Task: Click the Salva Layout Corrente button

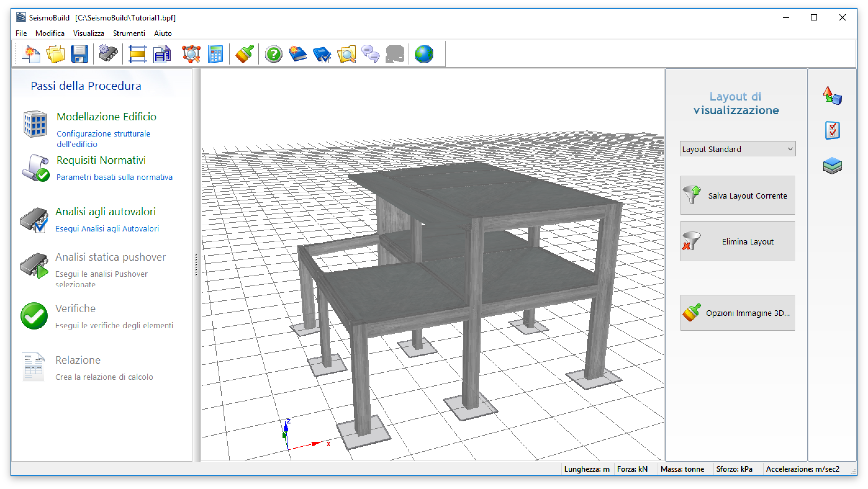Action: (x=737, y=195)
